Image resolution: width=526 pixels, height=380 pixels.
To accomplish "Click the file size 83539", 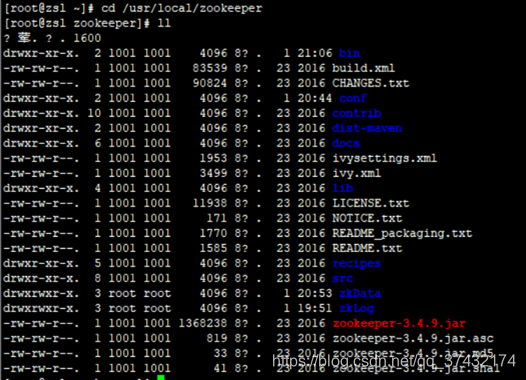I will pyautogui.click(x=210, y=68).
